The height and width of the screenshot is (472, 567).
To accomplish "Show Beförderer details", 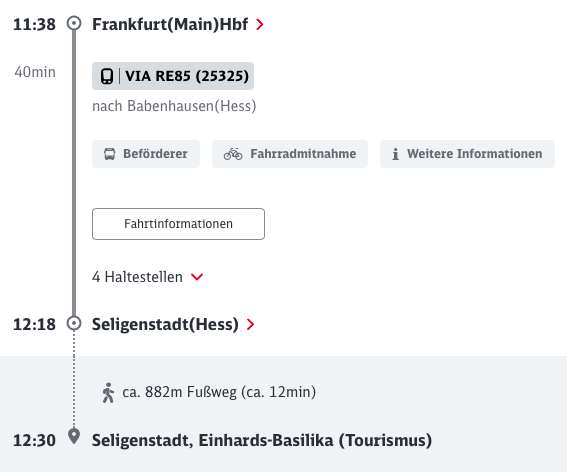I will [146, 154].
